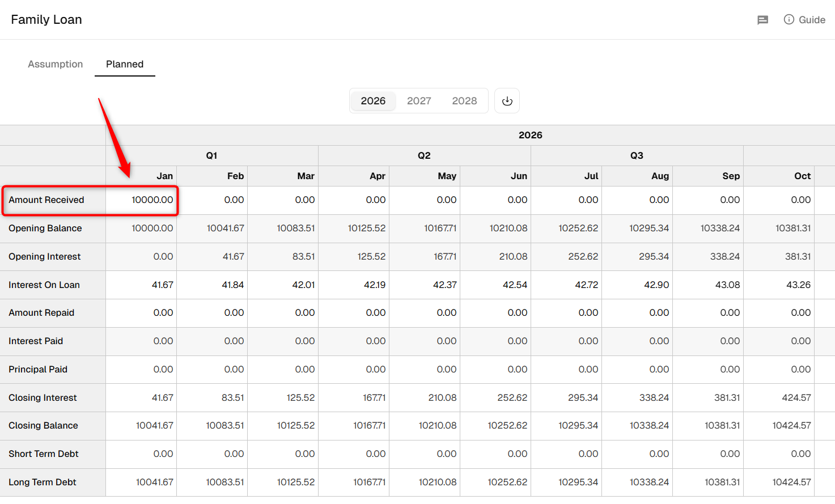Select the Principal Paid row label

pyautogui.click(x=38, y=370)
